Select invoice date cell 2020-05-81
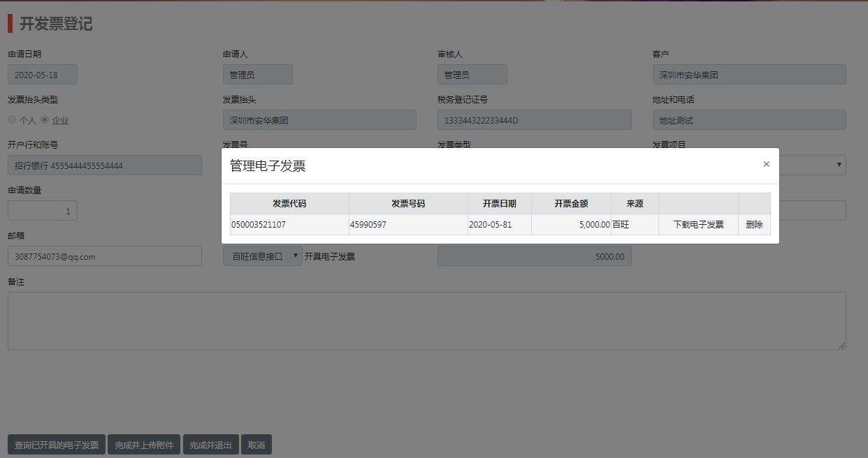 coord(500,225)
